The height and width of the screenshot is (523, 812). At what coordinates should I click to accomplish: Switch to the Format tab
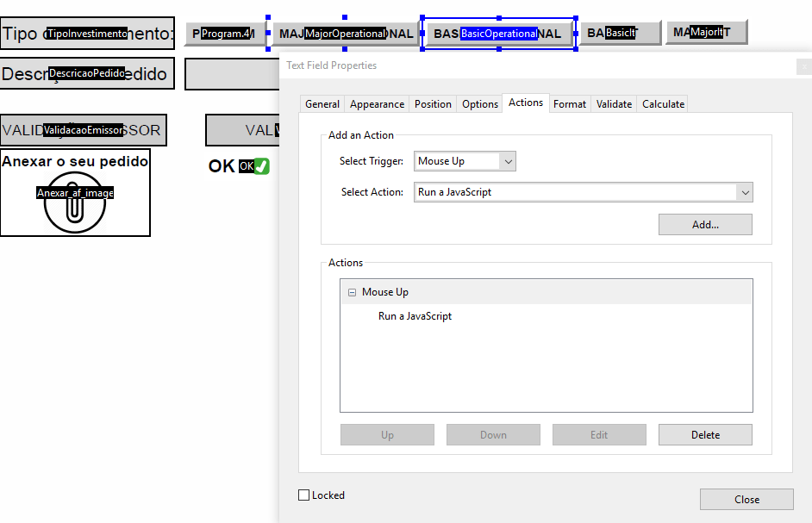coord(570,103)
